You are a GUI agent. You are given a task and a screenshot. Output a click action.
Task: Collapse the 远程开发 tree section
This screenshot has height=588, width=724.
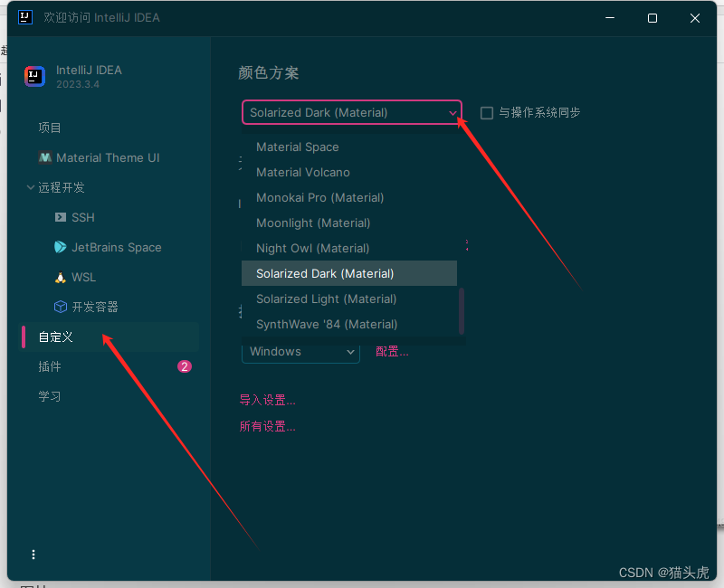[31, 187]
